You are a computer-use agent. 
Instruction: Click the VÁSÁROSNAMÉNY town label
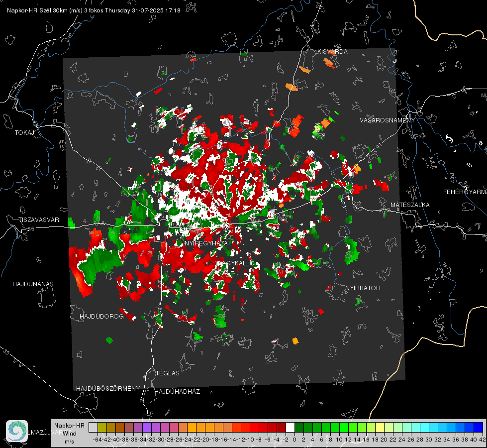tap(388, 120)
